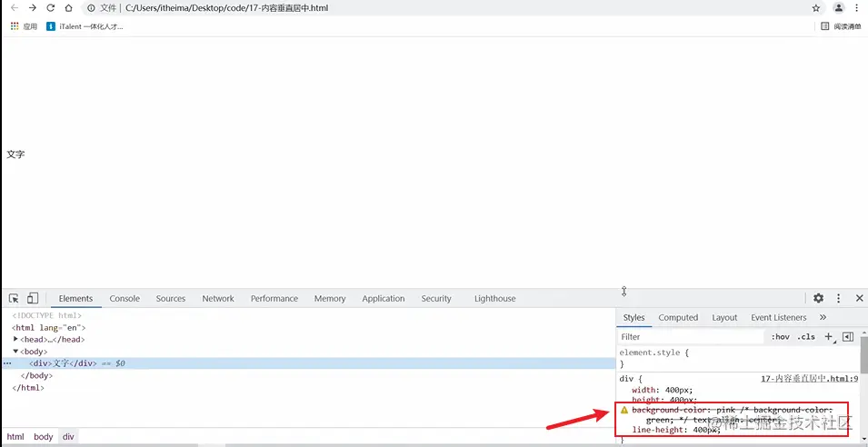Switch to the Application tab
This screenshot has height=447, width=868.
click(x=383, y=298)
